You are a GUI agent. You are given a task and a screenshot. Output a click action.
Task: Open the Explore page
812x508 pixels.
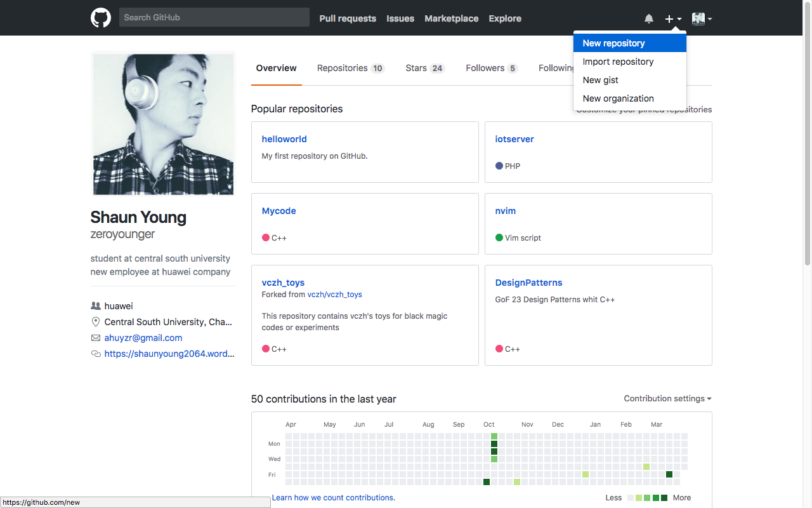[x=505, y=18]
